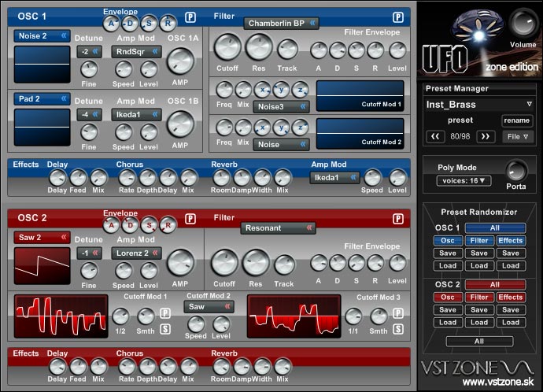The height and width of the screenshot is (392, 543).
Task: Click the preset rename button
Action: (x=517, y=120)
